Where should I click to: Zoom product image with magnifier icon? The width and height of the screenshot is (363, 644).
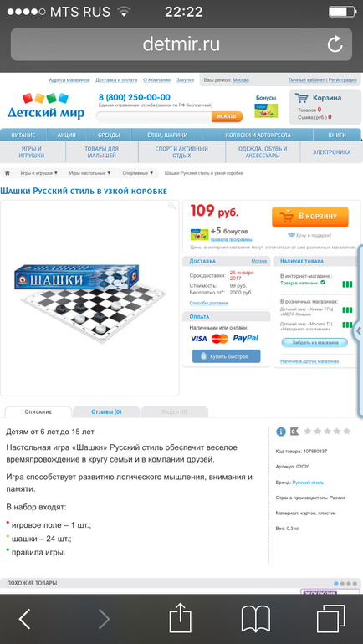(x=172, y=207)
